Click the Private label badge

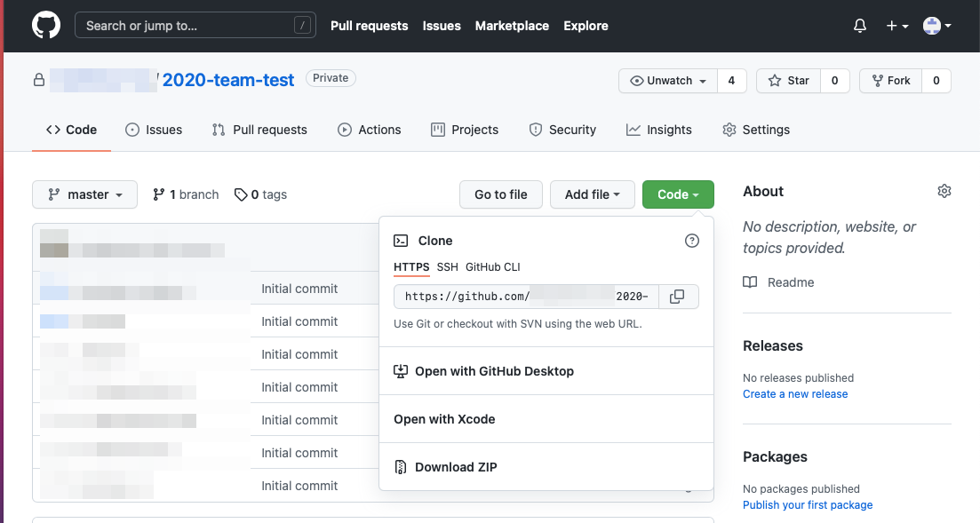[331, 78]
